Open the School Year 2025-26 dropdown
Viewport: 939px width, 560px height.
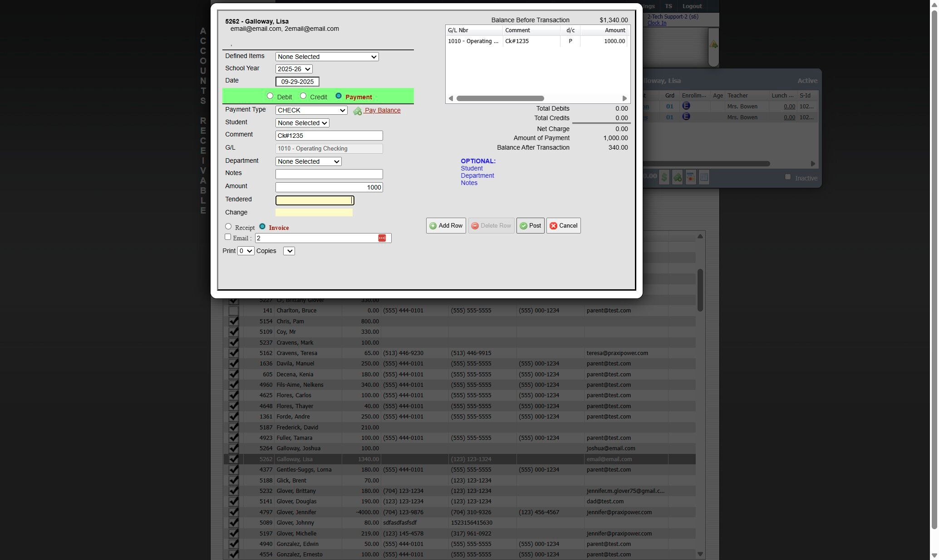click(294, 69)
